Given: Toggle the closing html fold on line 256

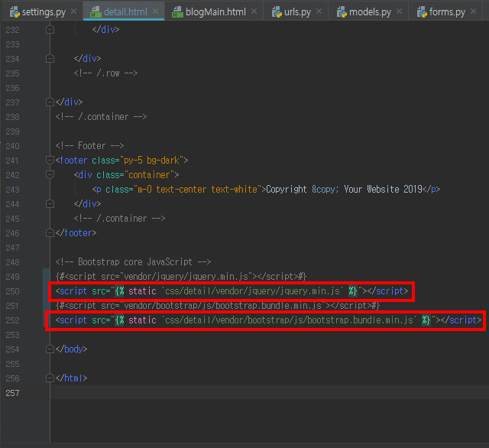Looking at the screenshot, I should [x=50, y=378].
